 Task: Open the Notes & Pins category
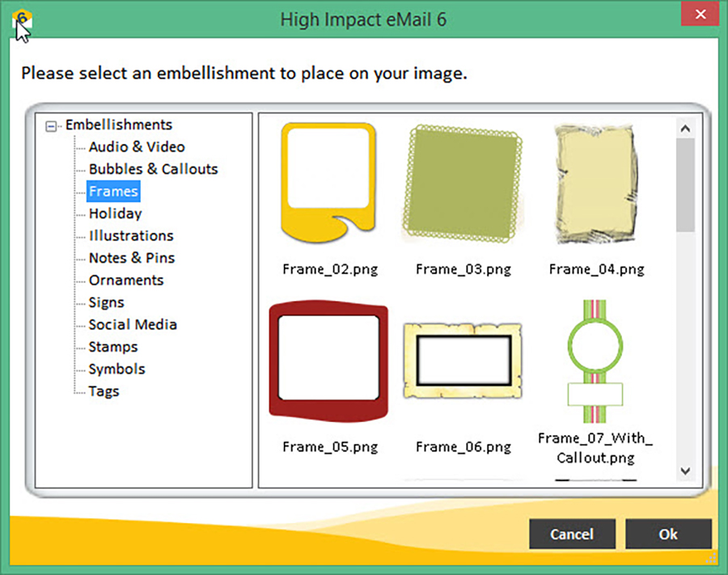click(132, 257)
